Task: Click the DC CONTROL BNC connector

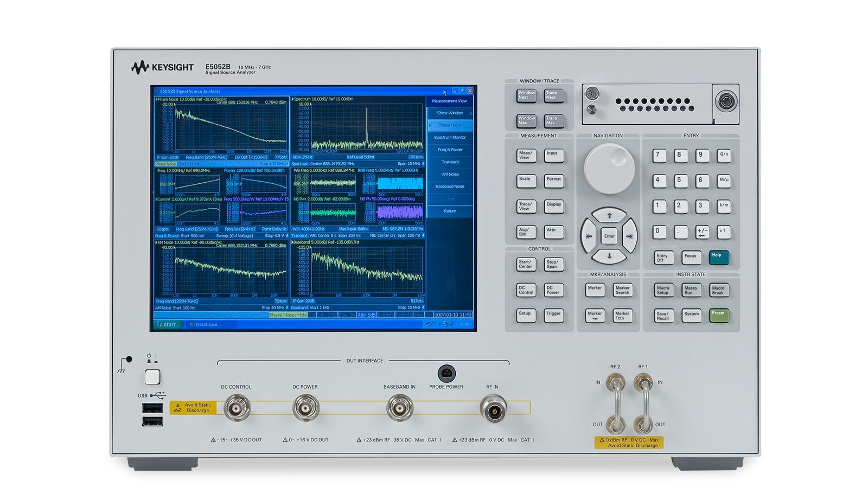Action: coord(237,408)
